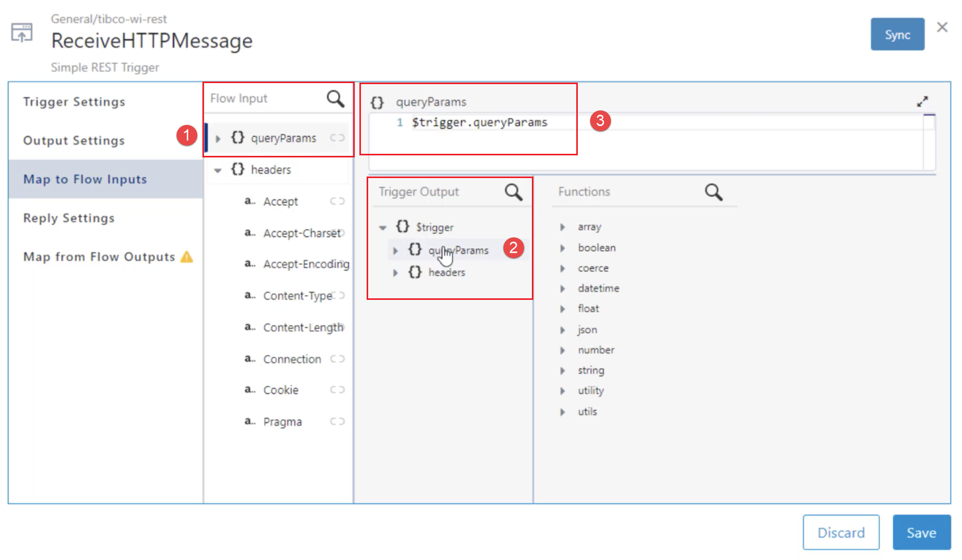Image resolution: width=962 pixels, height=560 pixels.
Task: Click the Flow Input search magnifier icon
Action: (x=335, y=99)
